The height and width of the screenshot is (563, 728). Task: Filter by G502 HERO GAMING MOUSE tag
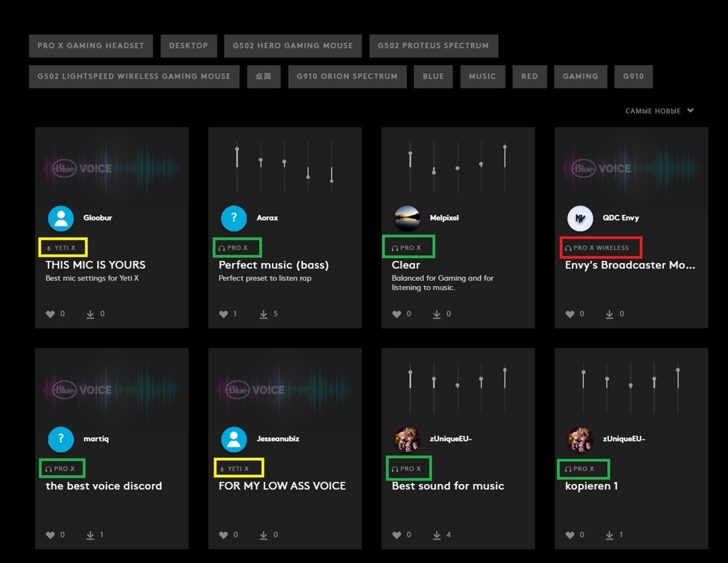[293, 45]
